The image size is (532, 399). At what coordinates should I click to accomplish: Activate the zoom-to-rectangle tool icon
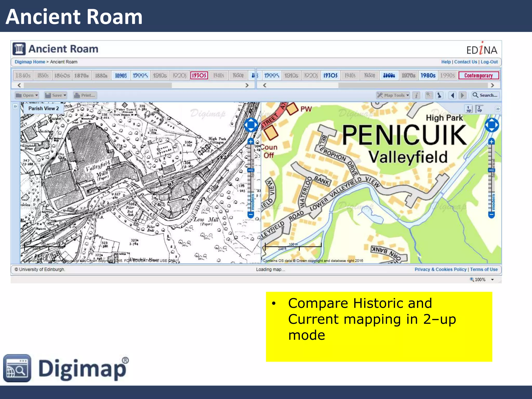click(x=429, y=95)
